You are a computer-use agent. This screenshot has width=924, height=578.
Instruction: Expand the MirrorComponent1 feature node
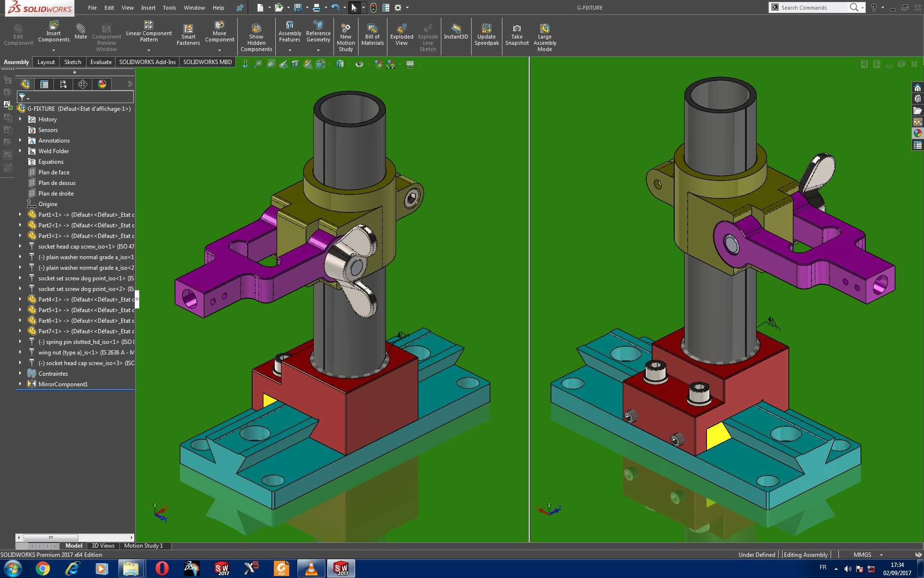click(20, 384)
